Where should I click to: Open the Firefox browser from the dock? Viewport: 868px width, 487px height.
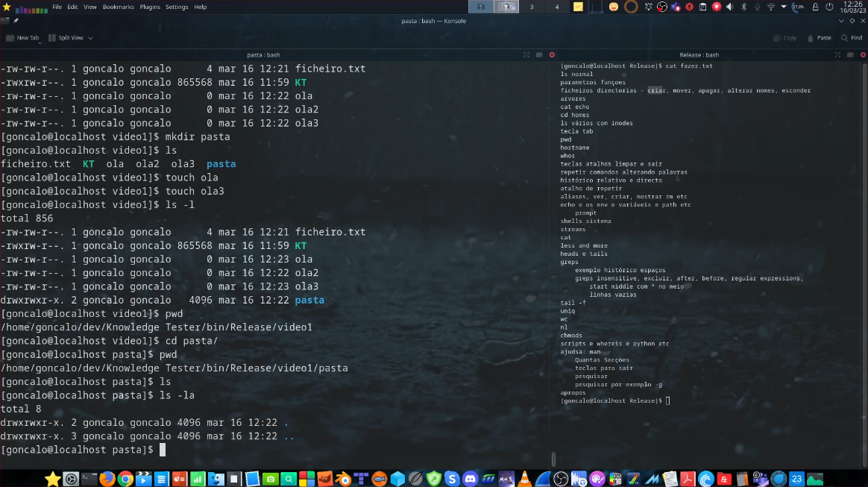coord(107,478)
